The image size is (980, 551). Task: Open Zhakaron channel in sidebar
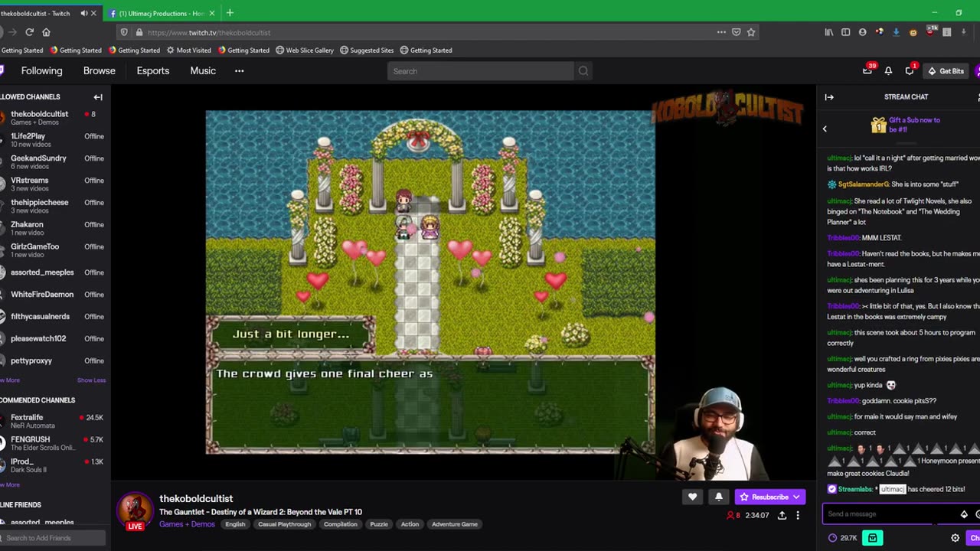coord(52,228)
